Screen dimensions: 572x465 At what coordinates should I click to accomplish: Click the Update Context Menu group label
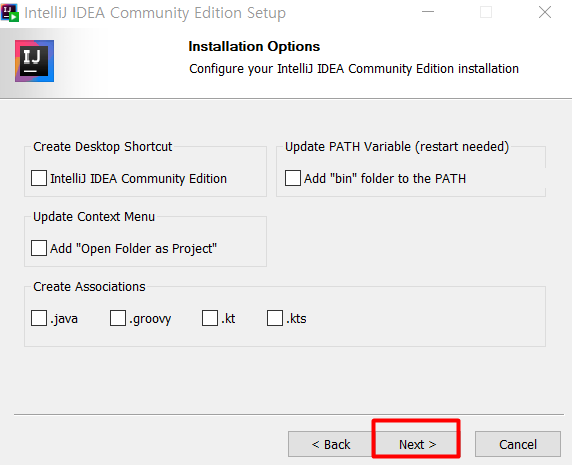[x=94, y=217]
